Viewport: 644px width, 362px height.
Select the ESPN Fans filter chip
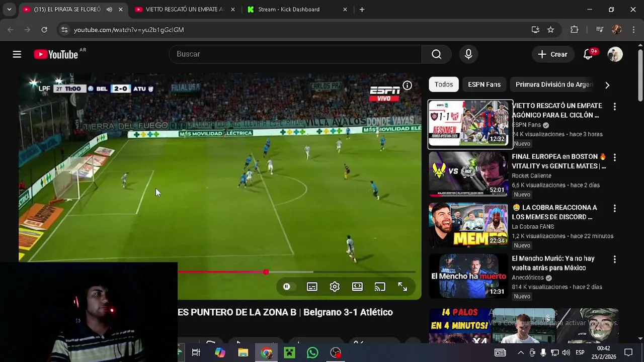(x=484, y=84)
